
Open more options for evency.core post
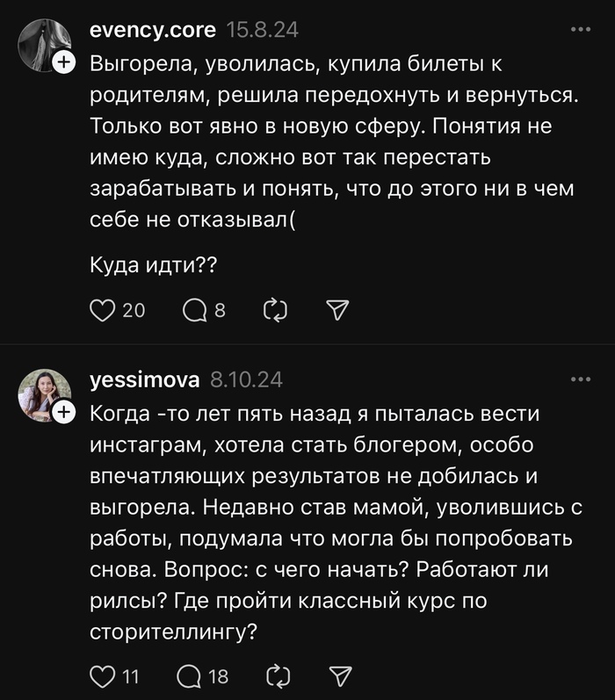(581, 30)
